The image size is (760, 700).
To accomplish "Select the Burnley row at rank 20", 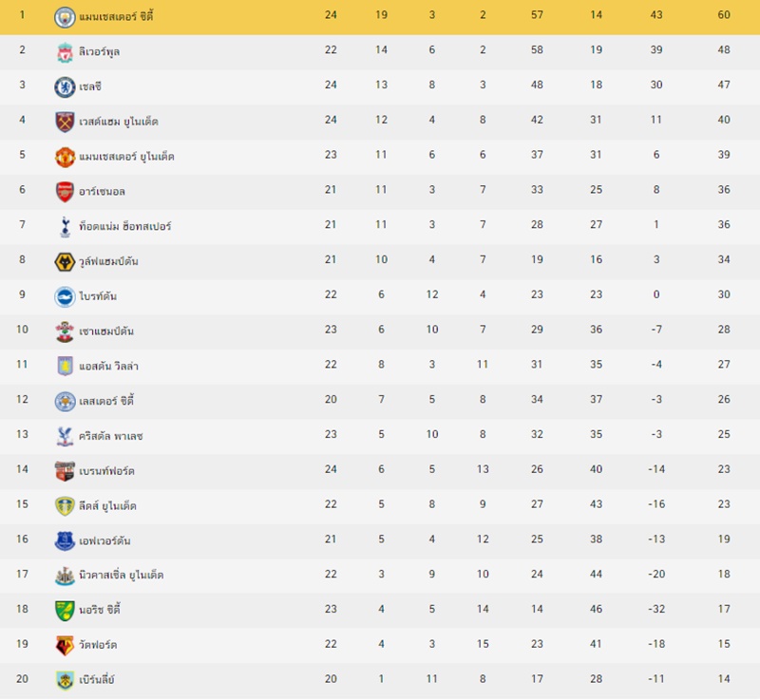I will point(380,681).
